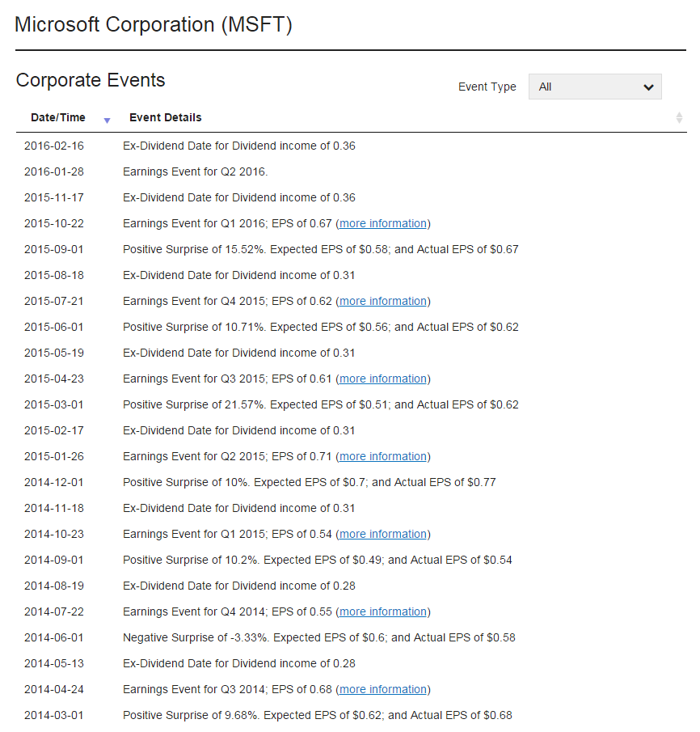
Task: Click the Date/Time sort arrow icon
Action: 107,121
